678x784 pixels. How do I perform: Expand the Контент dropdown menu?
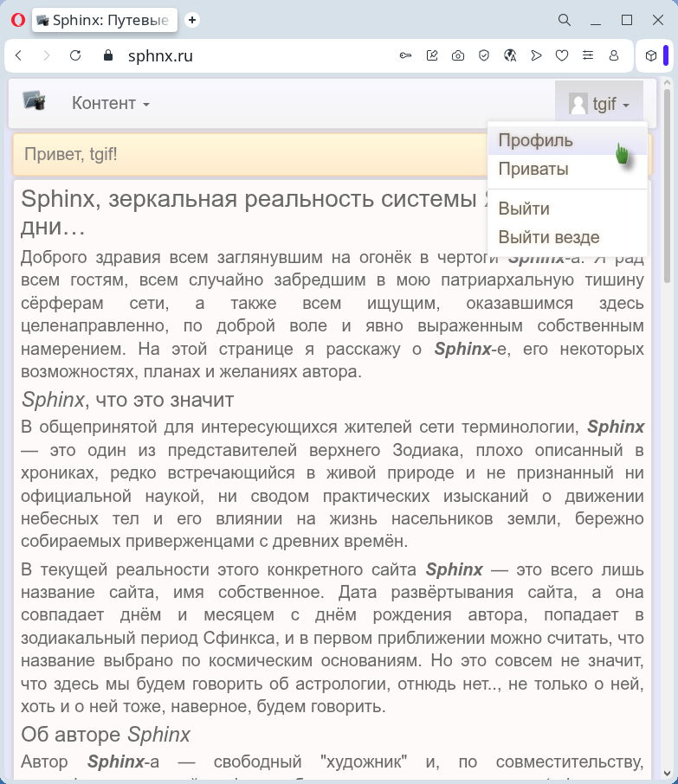111,104
